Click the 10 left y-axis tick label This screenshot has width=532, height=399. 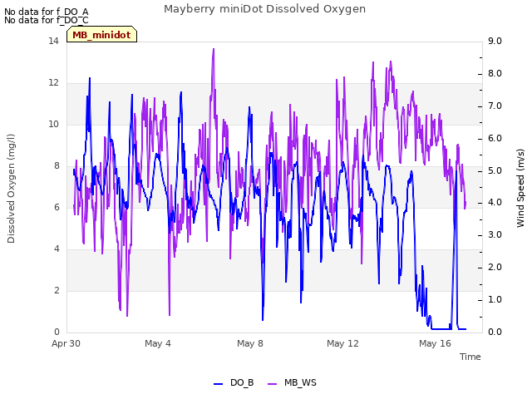tap(53, 125)
